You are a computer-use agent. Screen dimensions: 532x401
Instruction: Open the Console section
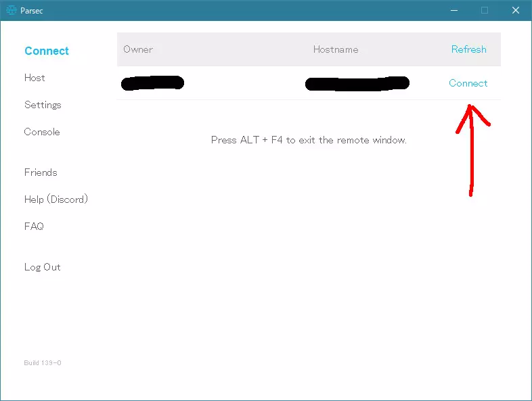coord(42,132)
